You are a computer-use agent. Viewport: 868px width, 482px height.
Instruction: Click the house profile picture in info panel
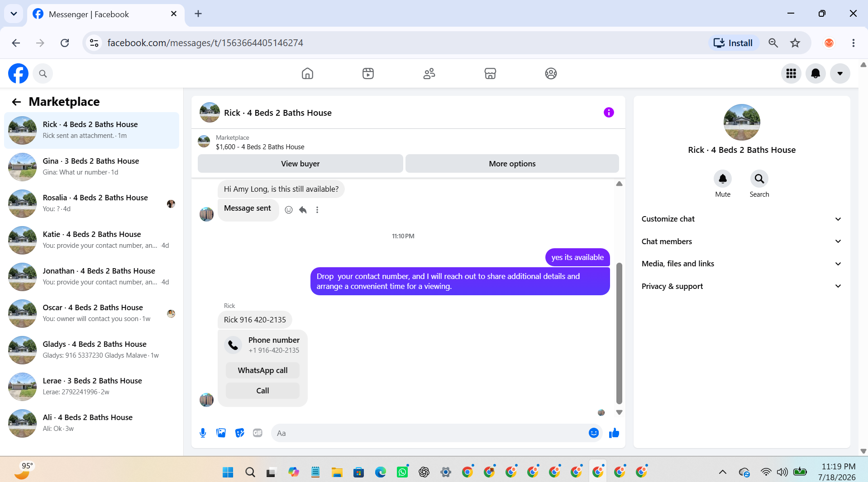(742, 123)
